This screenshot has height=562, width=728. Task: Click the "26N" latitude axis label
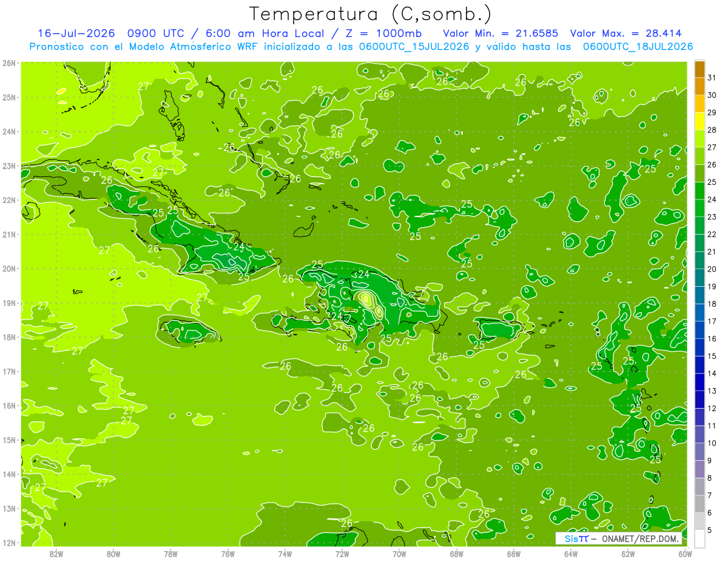9,63
